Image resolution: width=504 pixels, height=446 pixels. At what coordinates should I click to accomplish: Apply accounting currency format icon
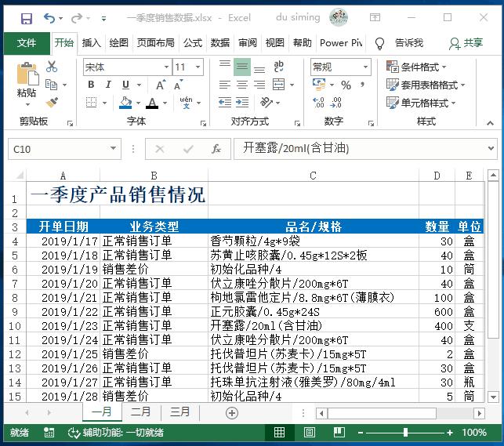(x=319, y=85)
